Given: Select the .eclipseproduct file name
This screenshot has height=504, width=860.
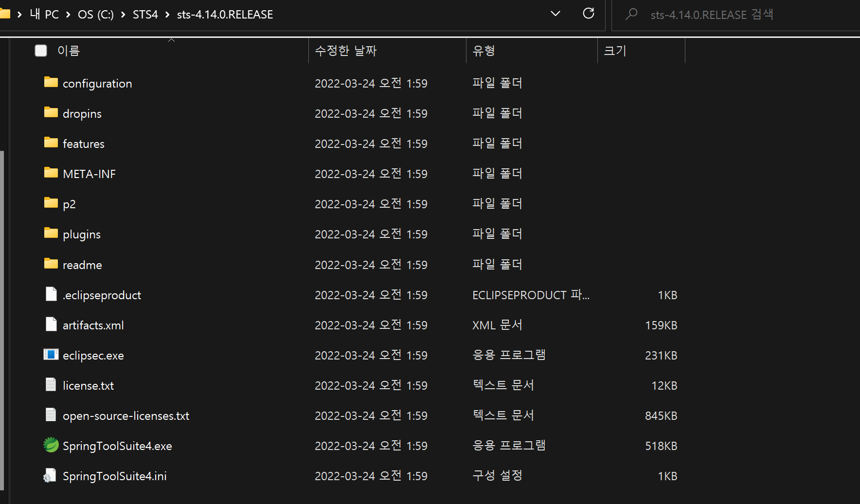Looking at the screenshot, I should pos(102,295).
